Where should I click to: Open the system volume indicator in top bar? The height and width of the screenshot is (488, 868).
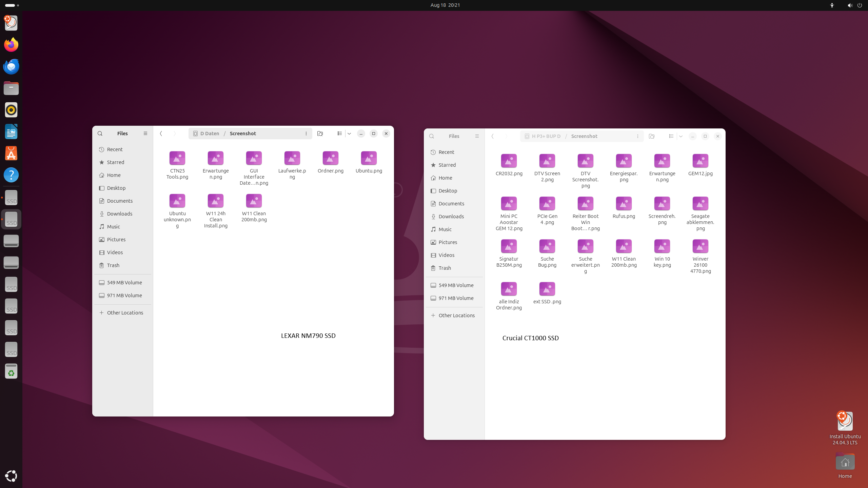[x=850, y=5]
